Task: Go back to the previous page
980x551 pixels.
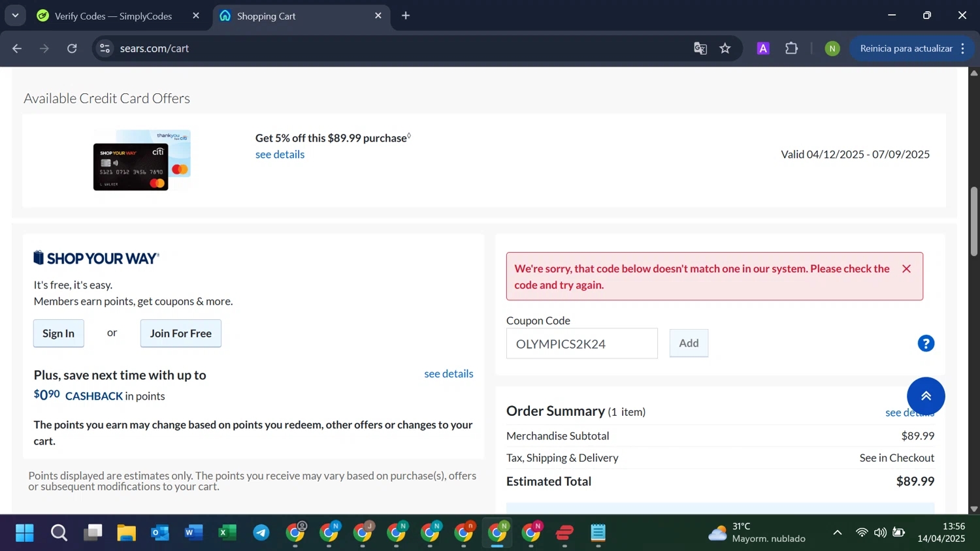Action: [17, 48]
